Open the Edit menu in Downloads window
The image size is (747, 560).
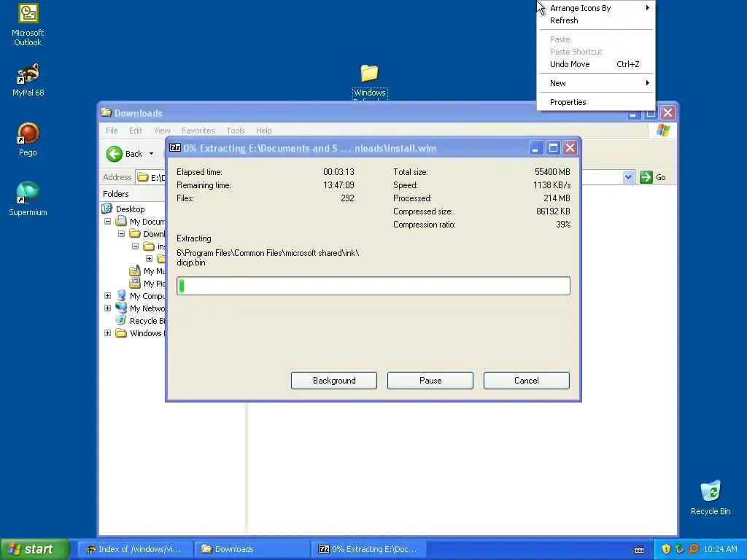(136, 131)
